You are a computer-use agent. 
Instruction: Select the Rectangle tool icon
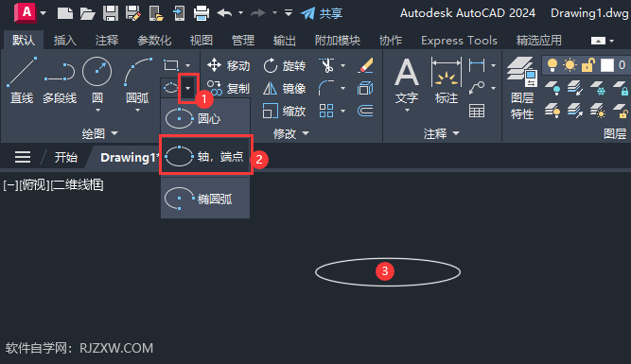click(x=171, y=65)
